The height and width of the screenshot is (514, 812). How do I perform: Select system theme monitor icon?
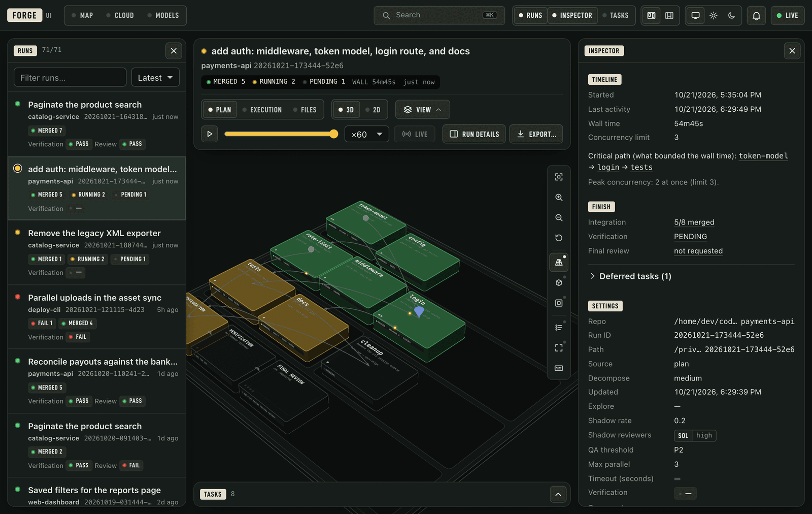696,16
